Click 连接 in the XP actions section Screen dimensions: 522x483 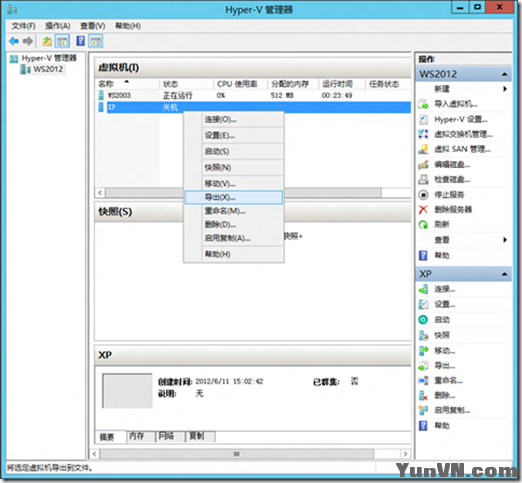point(444,289)
